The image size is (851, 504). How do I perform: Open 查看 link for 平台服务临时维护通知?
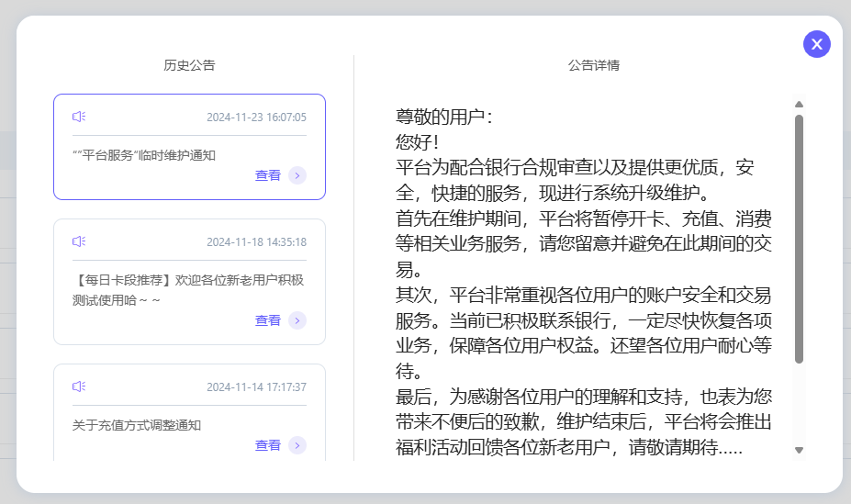pyautogui.click(x=267, y=175)
